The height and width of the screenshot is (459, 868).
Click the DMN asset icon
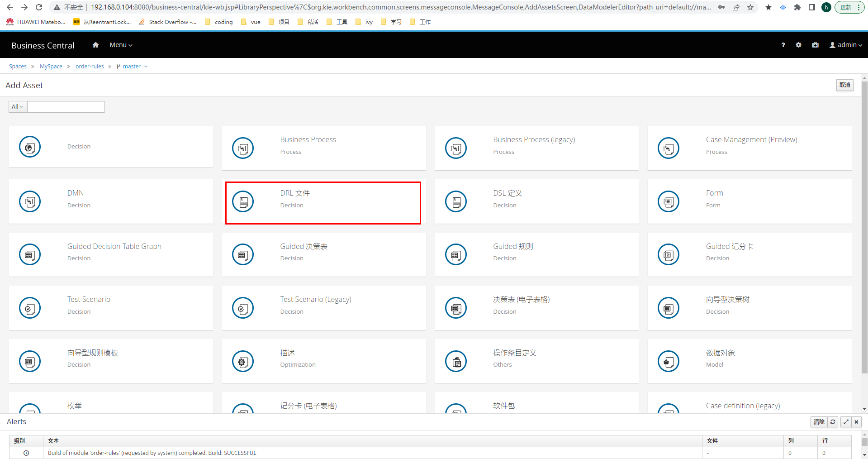pos(30,201)
